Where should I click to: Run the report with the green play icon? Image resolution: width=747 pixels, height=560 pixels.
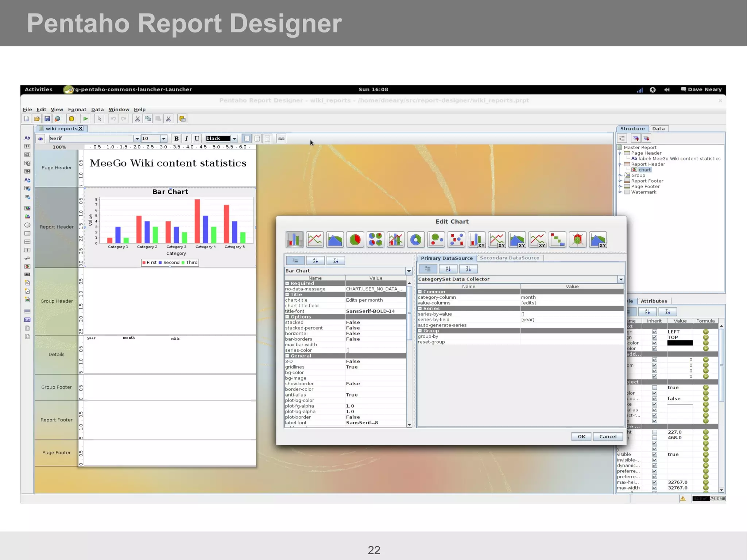tap(85, 119)
